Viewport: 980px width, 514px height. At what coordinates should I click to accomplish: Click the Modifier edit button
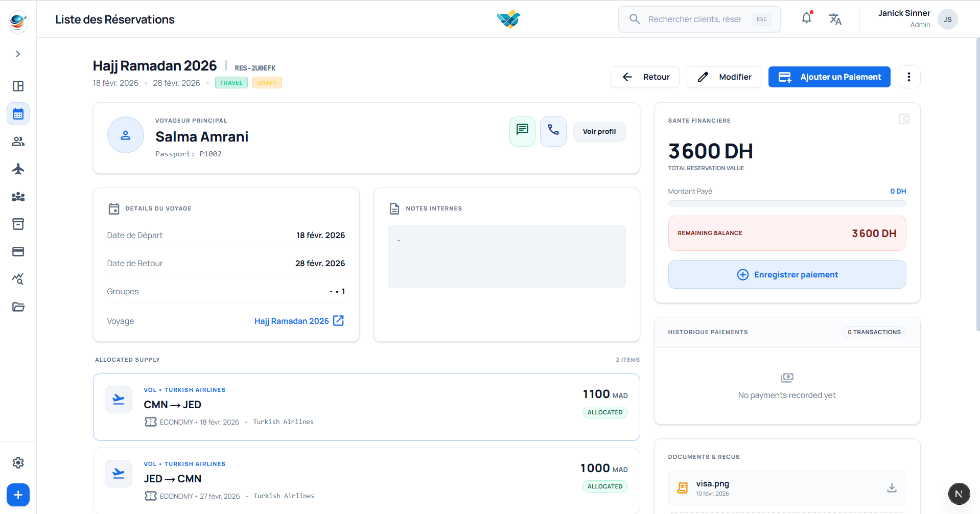click(x=724, y=77)
